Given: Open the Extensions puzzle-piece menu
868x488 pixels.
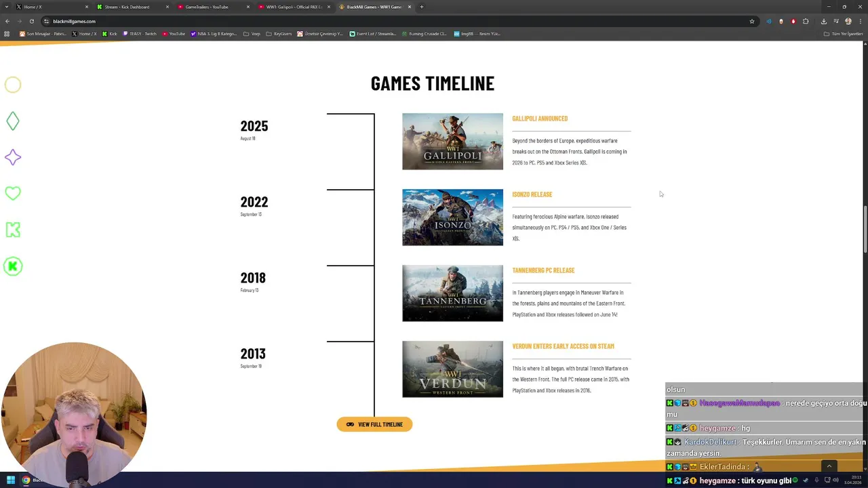Looking at the screenshot, I should pyautogui.click(x=806, y=21).
